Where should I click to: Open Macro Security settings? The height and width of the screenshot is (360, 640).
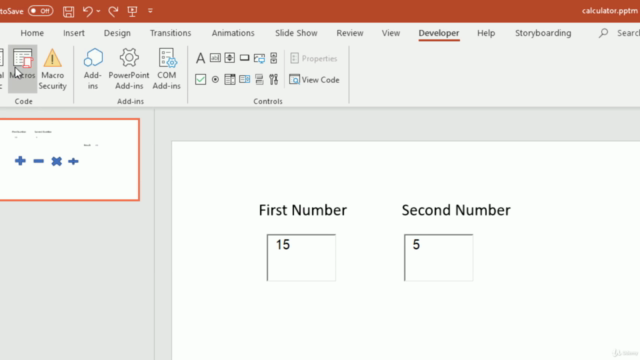pyautogui.click(x=52, y=69)
